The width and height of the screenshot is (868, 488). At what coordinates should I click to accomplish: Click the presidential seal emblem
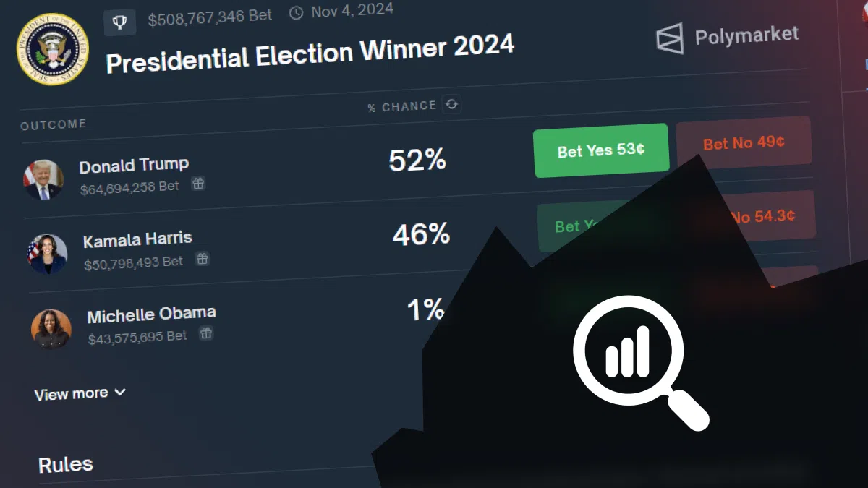point(52,48)
